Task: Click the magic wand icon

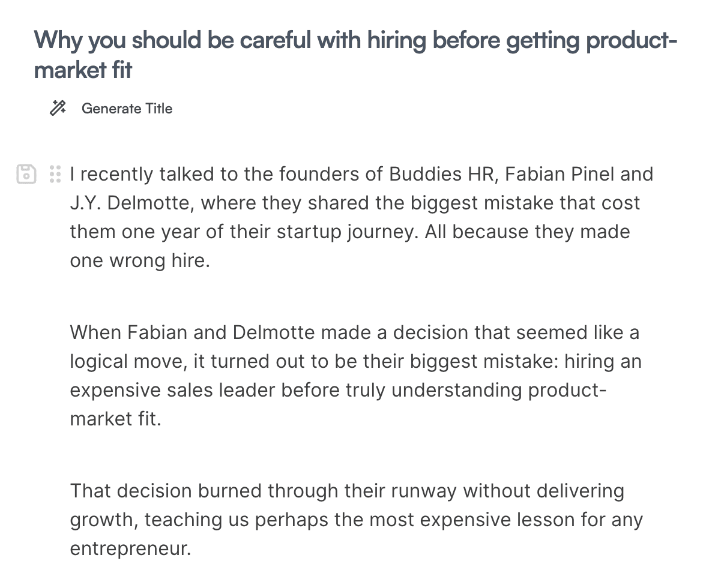Action: click(58, 109)
